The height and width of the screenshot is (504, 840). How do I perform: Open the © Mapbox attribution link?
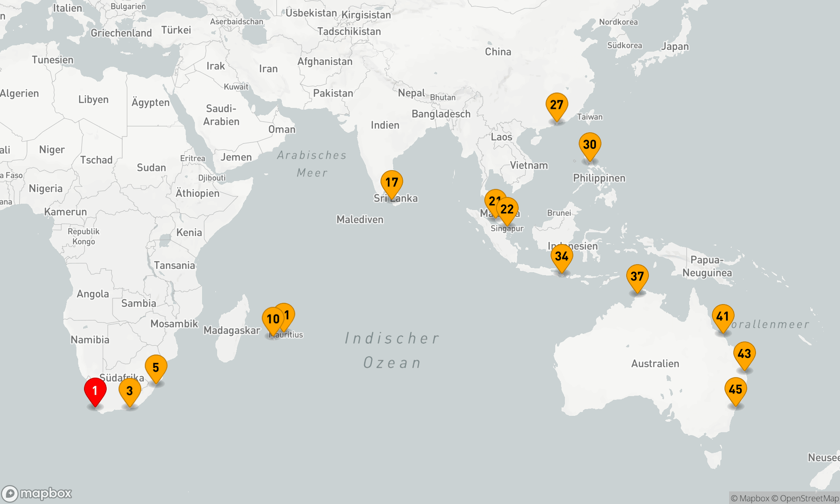pyautogui.click(x=750, y=499)
